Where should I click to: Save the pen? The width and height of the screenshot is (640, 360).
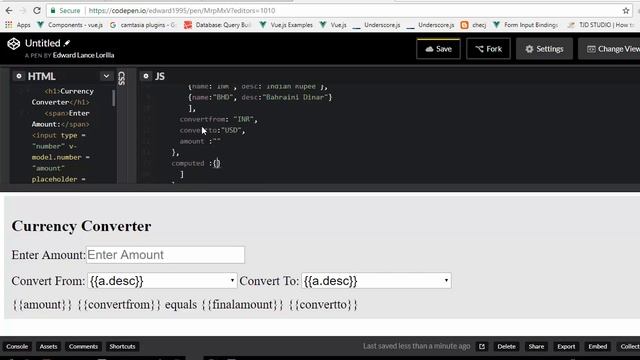[438, 49]
